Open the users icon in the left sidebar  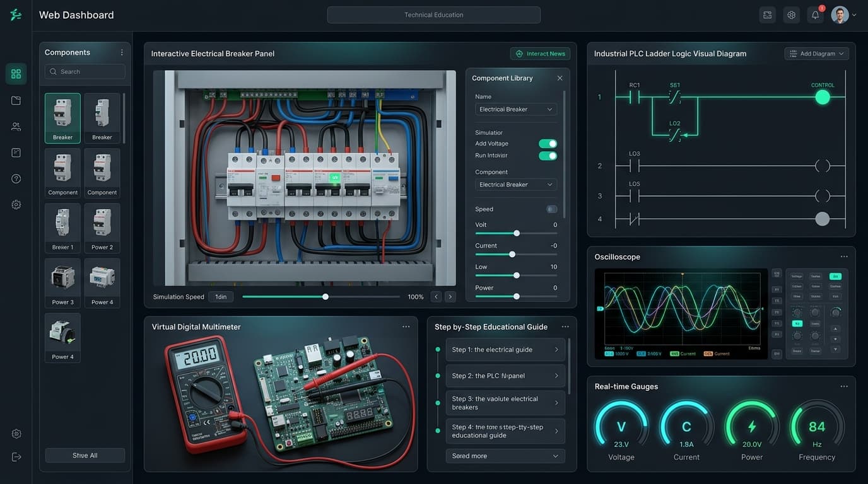[16, 127]
